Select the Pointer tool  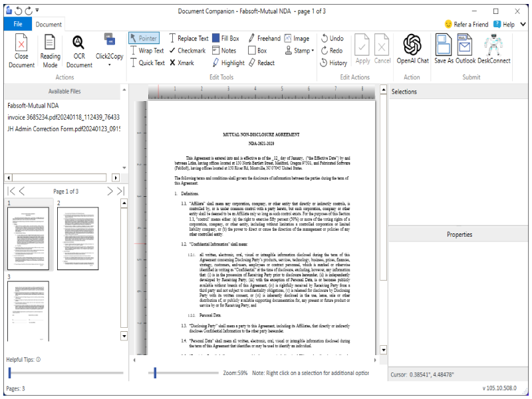tap(144, 38)
